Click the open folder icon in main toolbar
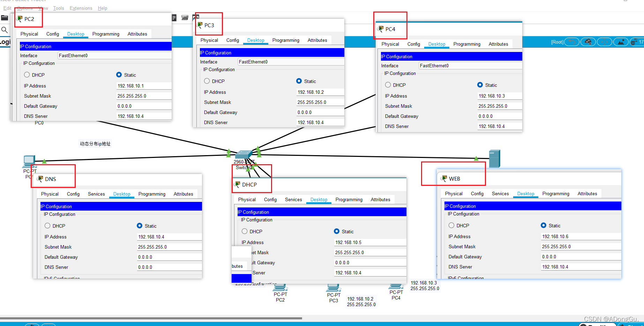The image size is (644, 326). 5,18
